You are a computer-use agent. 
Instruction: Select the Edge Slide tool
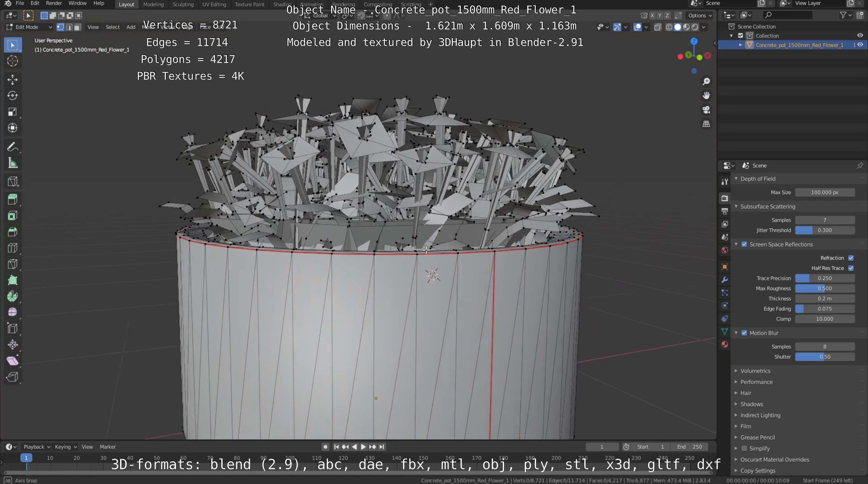click(x=13, y=329)
